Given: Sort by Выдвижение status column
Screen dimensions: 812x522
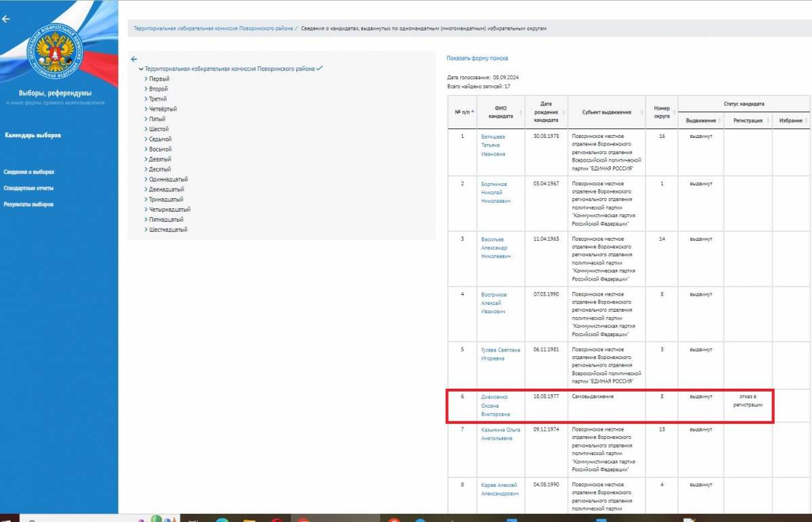Looking at the screenshot, I should click(x=701, y=120).
